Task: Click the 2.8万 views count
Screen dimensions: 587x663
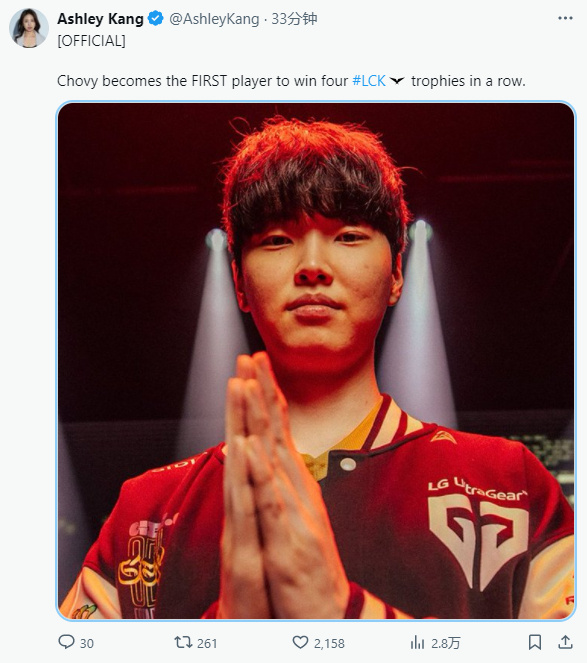Action: [445, 643]
